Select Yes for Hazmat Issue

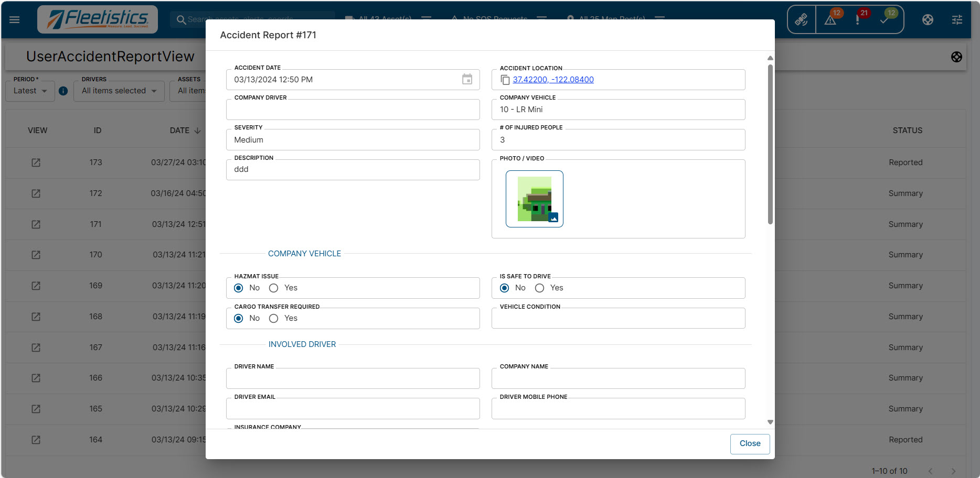[x=273, y=288]
